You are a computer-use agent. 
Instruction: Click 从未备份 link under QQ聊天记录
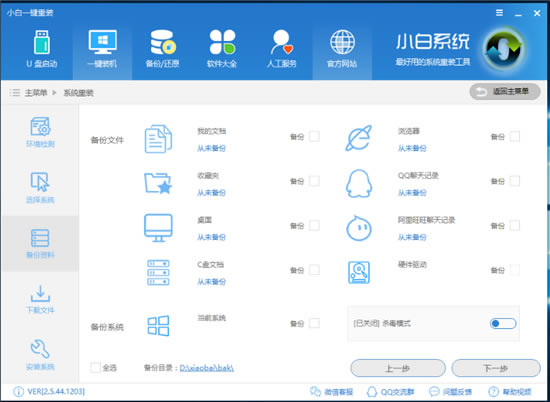[412, 193]
